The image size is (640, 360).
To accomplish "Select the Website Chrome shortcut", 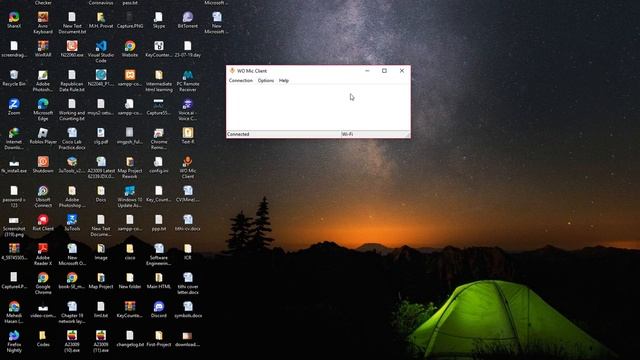I will [x=130, y=49].
